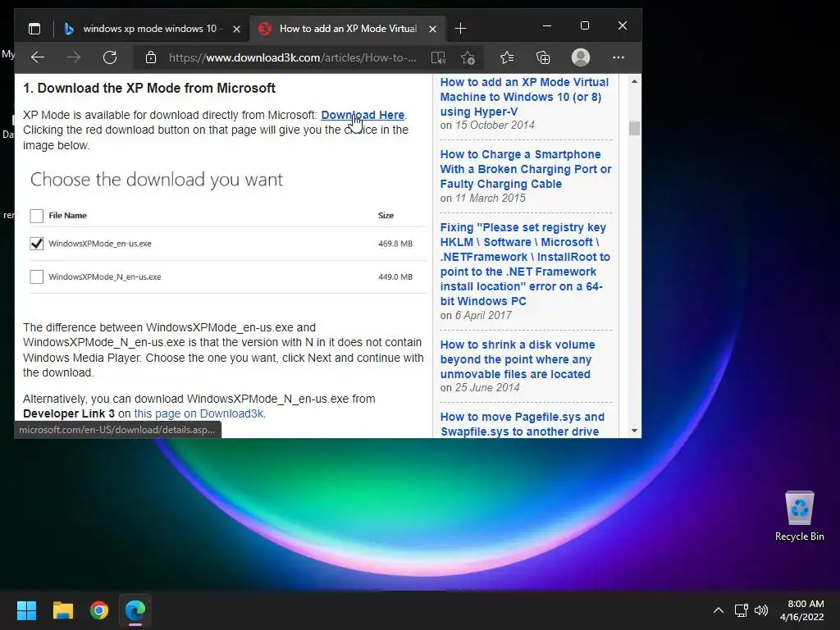This screenshot has width=840, height=630.
Task: Toggle the File Name header checkbox
Action: 36,216
